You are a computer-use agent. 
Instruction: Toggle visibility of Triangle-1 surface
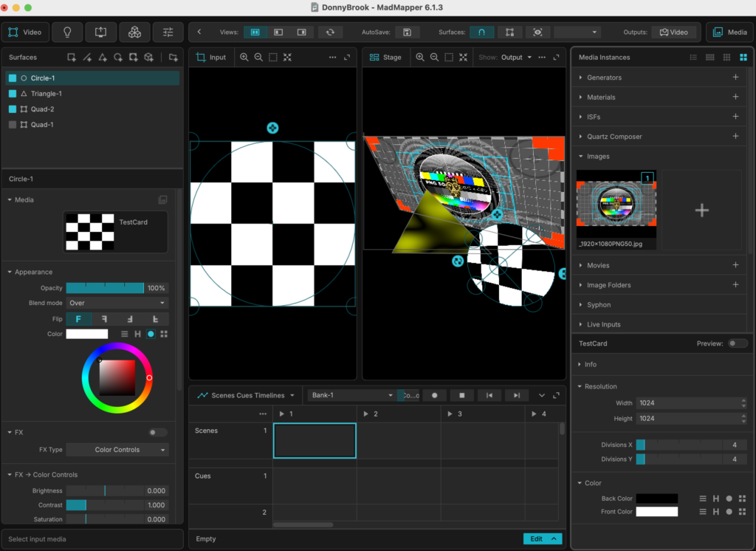13,94
